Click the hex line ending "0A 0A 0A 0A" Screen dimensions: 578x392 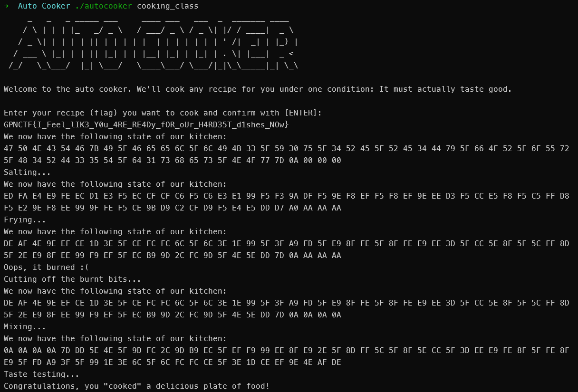[x=172, y=315]
